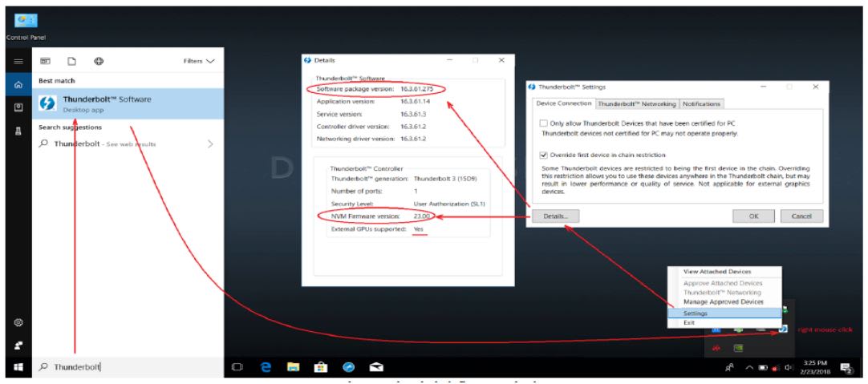This screenshot has height=384, width=868.
Task: Launch Microsoft Edge from the taskbar
Action: point(266,367)
